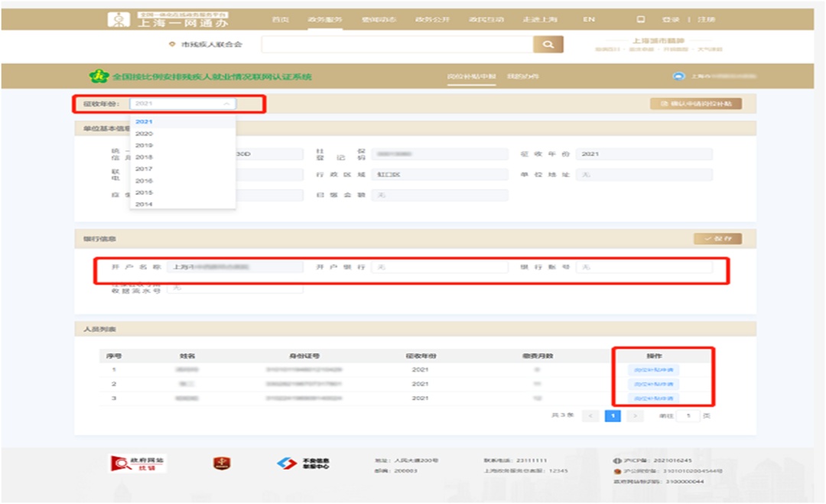Image resolution: width=826 pixels, height=504 pixels.
Task: Choose 2014 in the year dropdown
Action: (x=144, y=204)
